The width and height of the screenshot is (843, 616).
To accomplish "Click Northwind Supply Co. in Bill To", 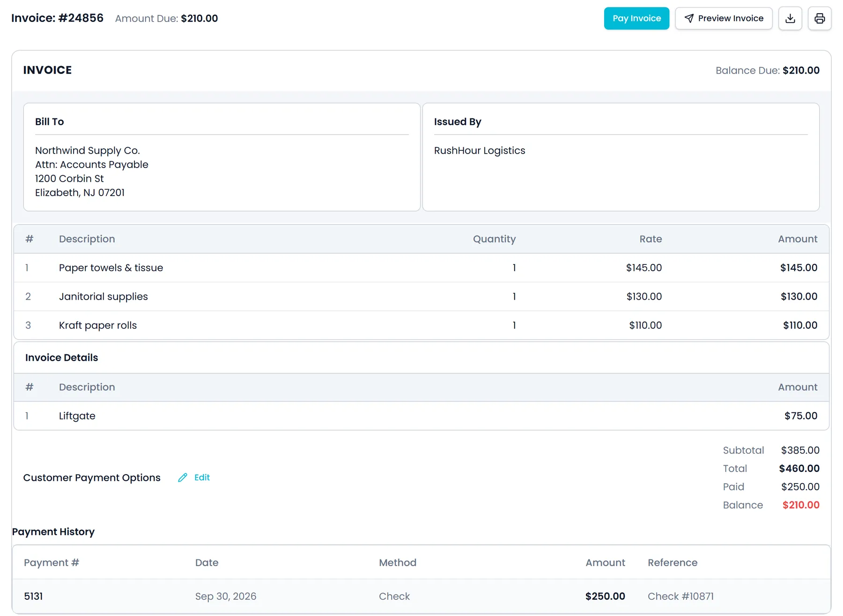I will (88, 151).
